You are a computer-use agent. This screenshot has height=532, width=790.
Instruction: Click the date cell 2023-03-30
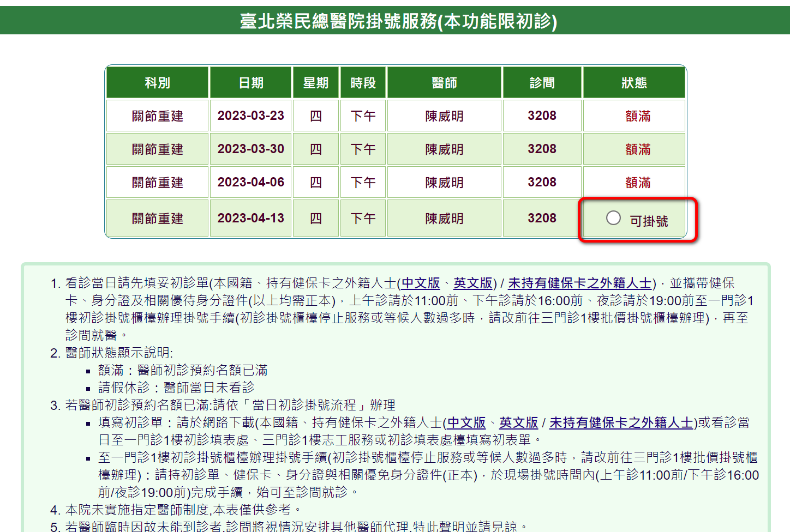pos(251,149)
